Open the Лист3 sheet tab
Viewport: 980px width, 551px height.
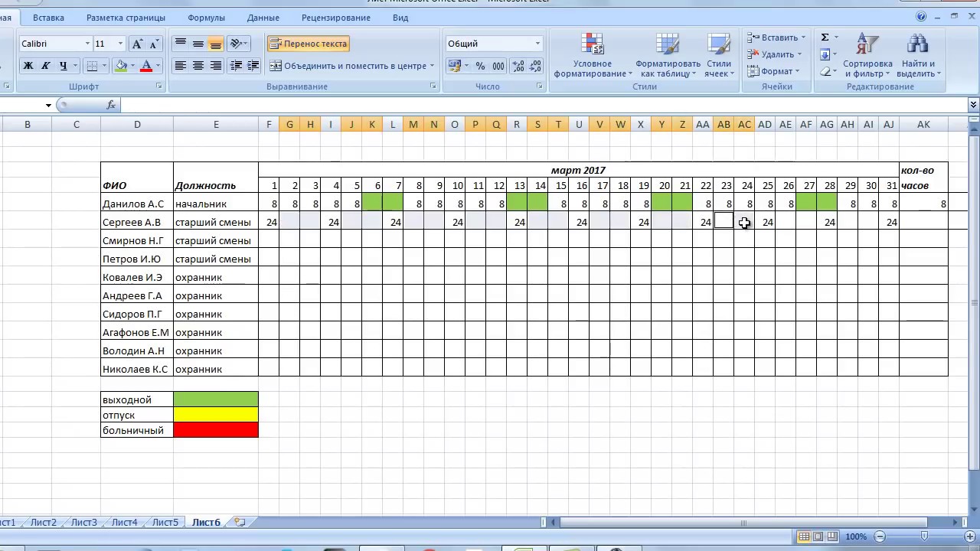click(83, 523)
